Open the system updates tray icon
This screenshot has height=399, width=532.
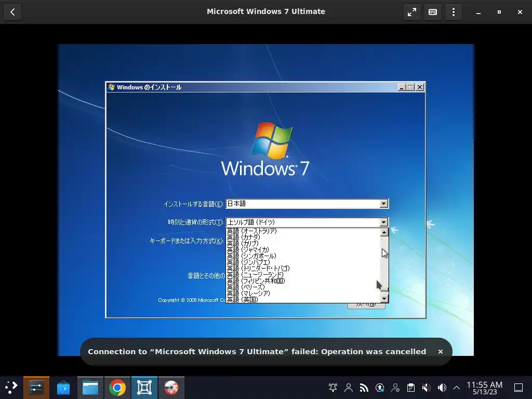[380, 388]
